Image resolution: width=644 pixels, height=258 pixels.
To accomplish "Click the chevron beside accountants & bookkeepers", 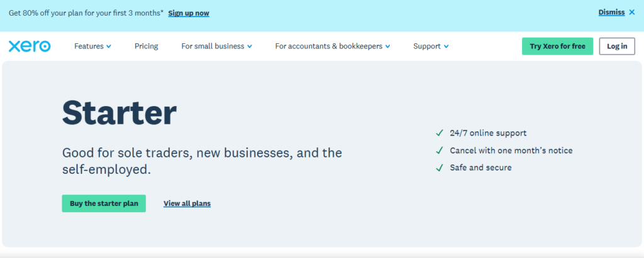I will pyautogui.click(x=387, y=46).
